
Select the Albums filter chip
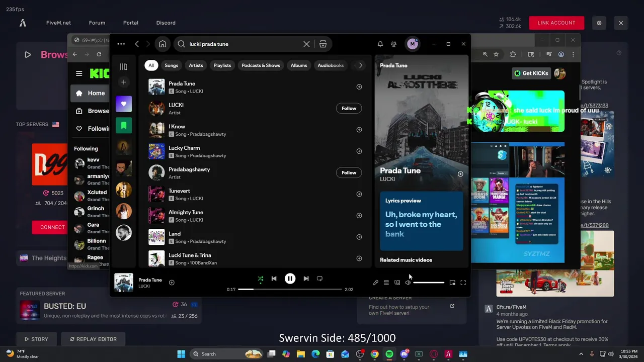click(x=299, y=65)
